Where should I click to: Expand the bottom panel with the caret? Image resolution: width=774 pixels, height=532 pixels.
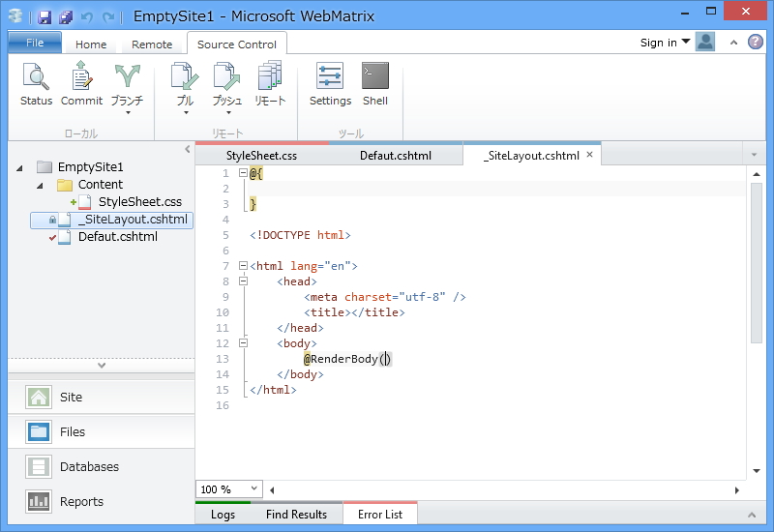[752, 515]
